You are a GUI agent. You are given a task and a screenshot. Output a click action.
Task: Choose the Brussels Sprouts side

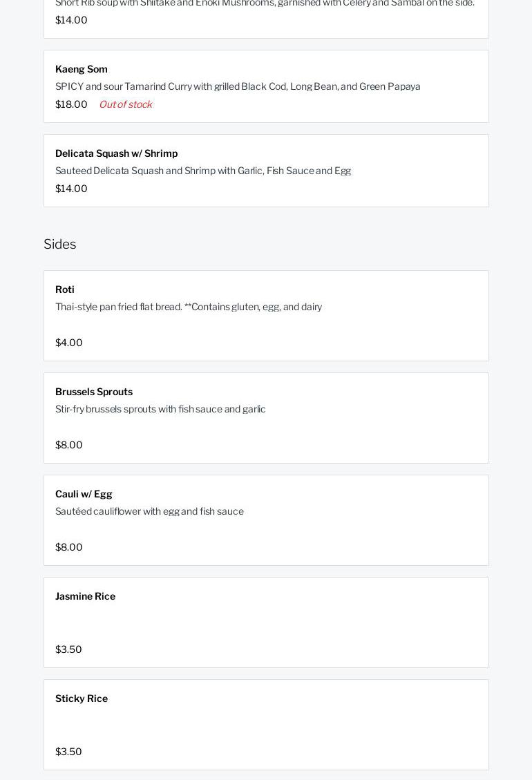point(94,392)
